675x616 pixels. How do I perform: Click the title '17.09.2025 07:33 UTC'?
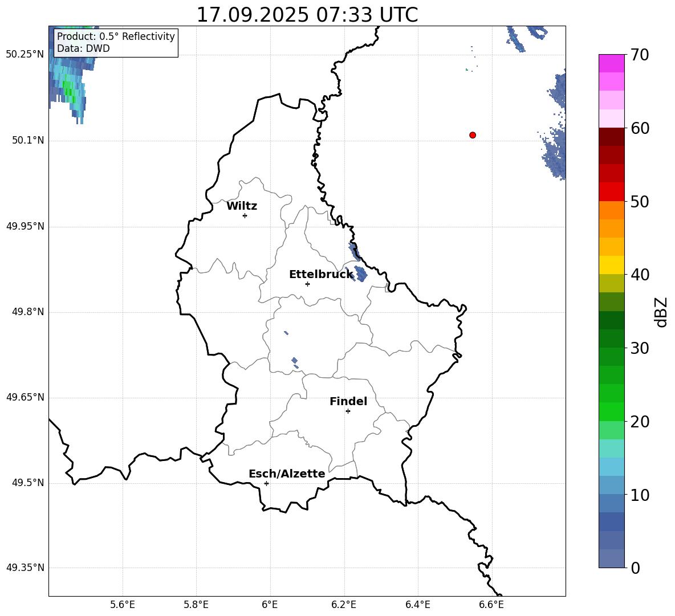[307, 15]
